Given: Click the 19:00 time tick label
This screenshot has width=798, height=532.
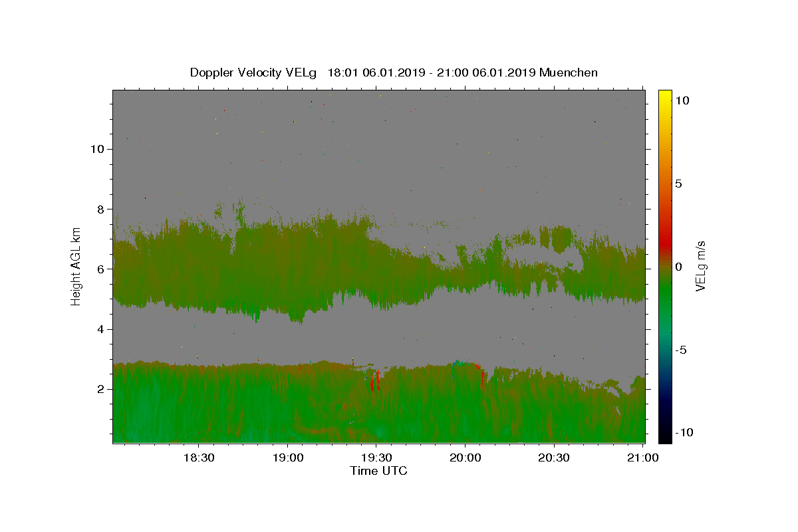Looking at the screenshot, I should tap(287, 458).
